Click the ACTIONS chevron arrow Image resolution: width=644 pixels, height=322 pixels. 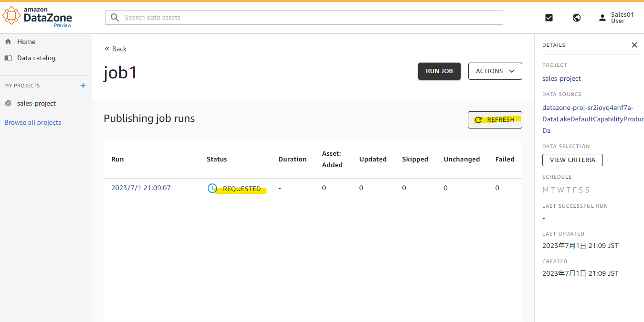point(512,71)
